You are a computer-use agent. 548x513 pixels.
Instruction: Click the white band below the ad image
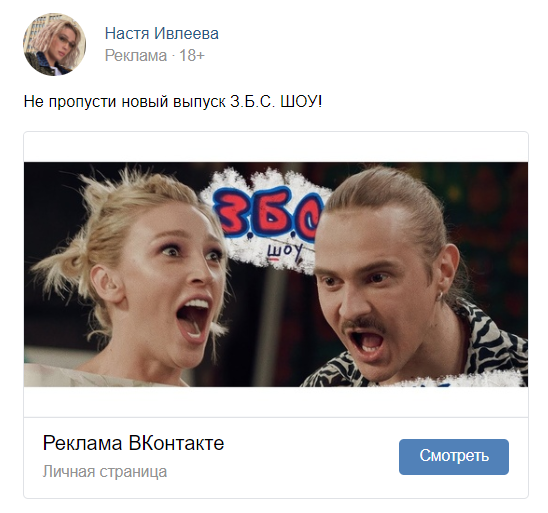click(x=276, y=402)
